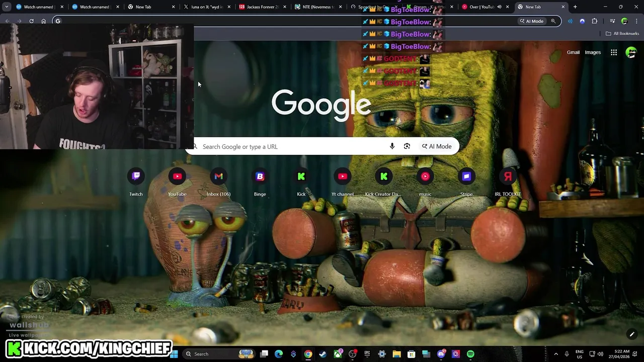Click the Google logo
The image size is (644, 362).
click(x=321, y=105)
